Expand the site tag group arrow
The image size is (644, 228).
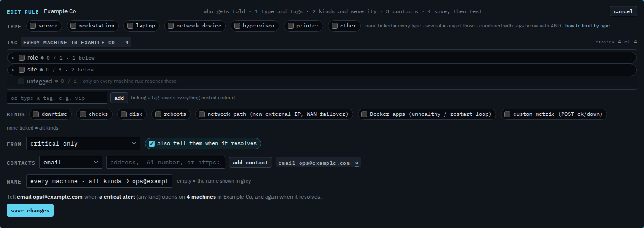pos(13,70)
